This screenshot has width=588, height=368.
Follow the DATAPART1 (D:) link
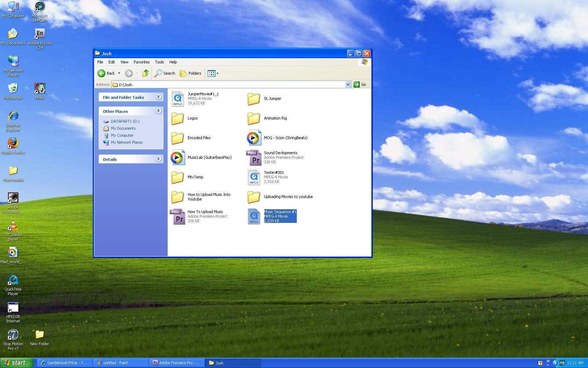125,121
